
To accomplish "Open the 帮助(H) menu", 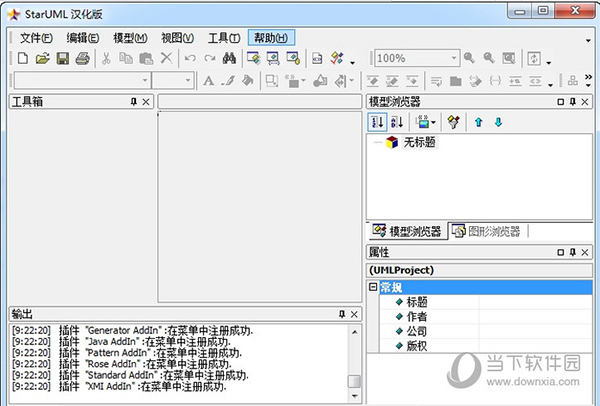I will [x=271, y=38].
